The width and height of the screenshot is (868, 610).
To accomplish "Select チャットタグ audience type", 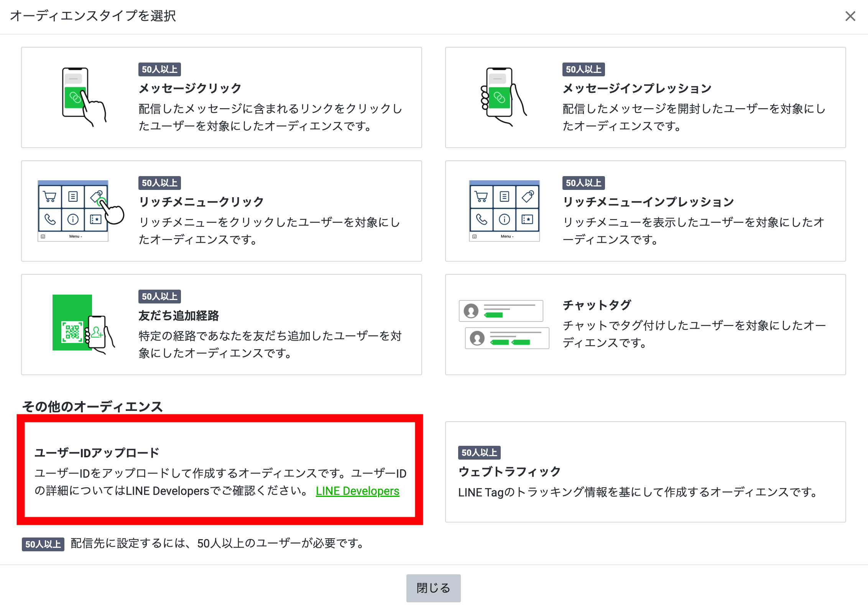I will [597, 305].
